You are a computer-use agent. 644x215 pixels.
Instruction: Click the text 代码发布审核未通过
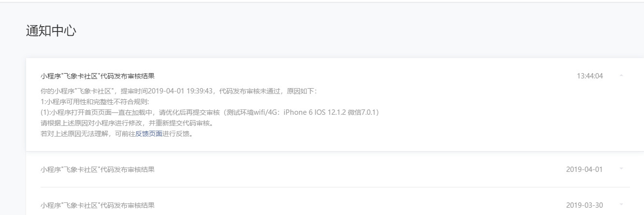[250, 91]
